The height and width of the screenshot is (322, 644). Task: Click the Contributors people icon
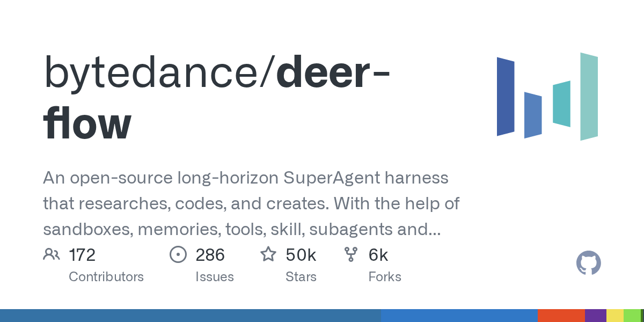[x=52, y=254]
